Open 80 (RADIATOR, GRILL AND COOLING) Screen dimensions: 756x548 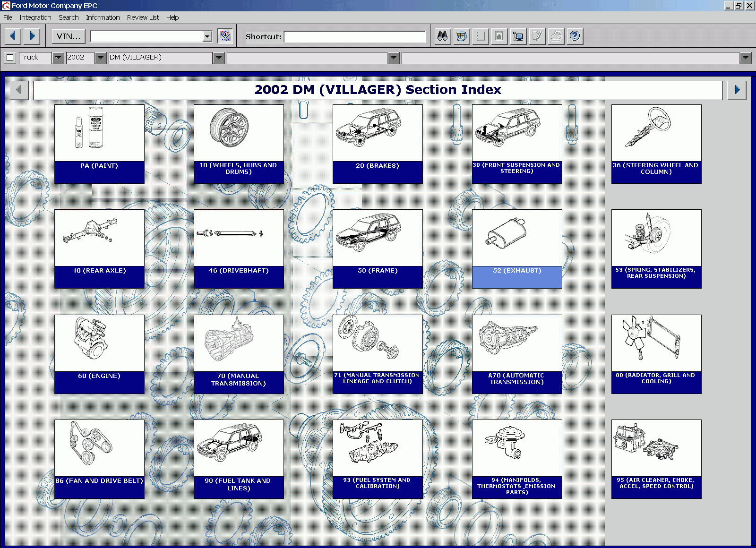(656, 354)
